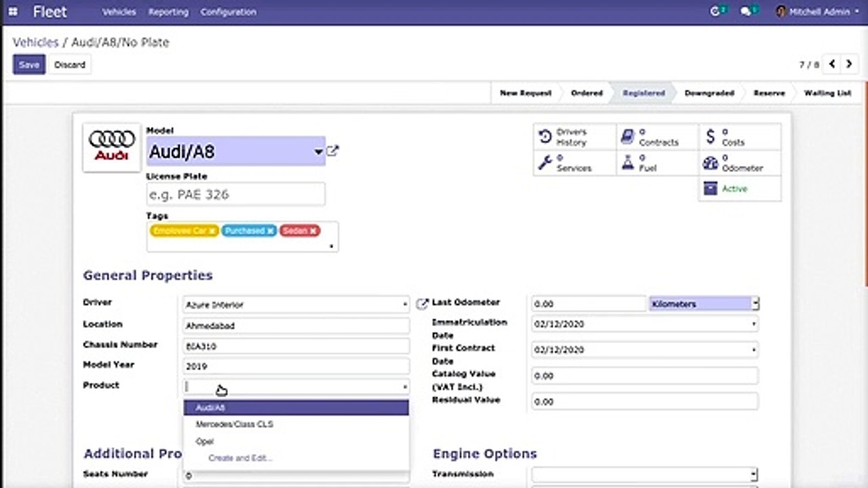Viewport: 868px width, 488px height.
Task: Open the activities clock icon in navbar
Action: click(x=715, y=12)
